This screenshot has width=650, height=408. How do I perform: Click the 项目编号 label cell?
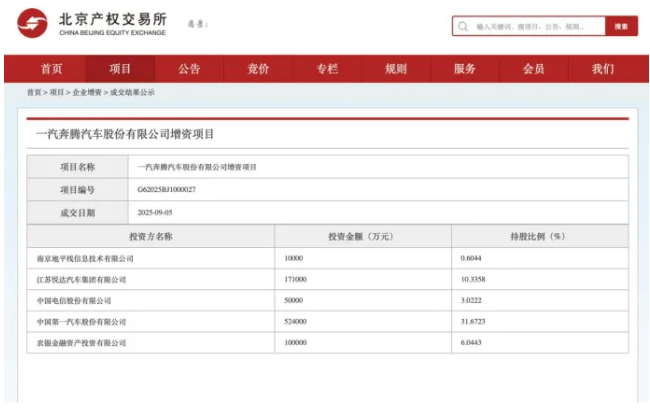point(78,190)
